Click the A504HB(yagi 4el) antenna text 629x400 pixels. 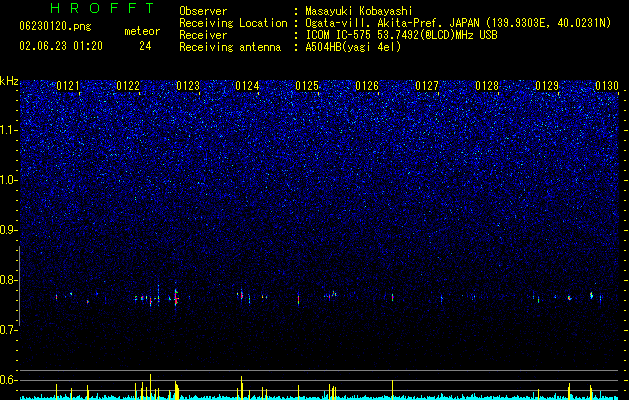tap(353, 47)
